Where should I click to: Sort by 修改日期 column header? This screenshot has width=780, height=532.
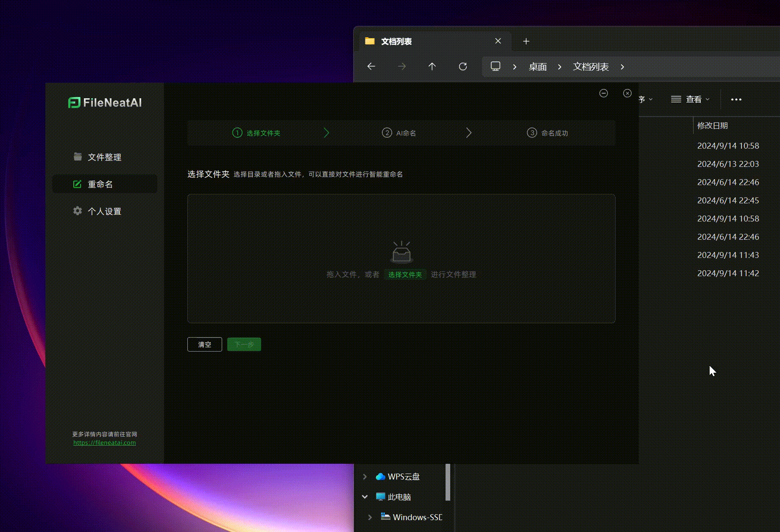(713, 126)
